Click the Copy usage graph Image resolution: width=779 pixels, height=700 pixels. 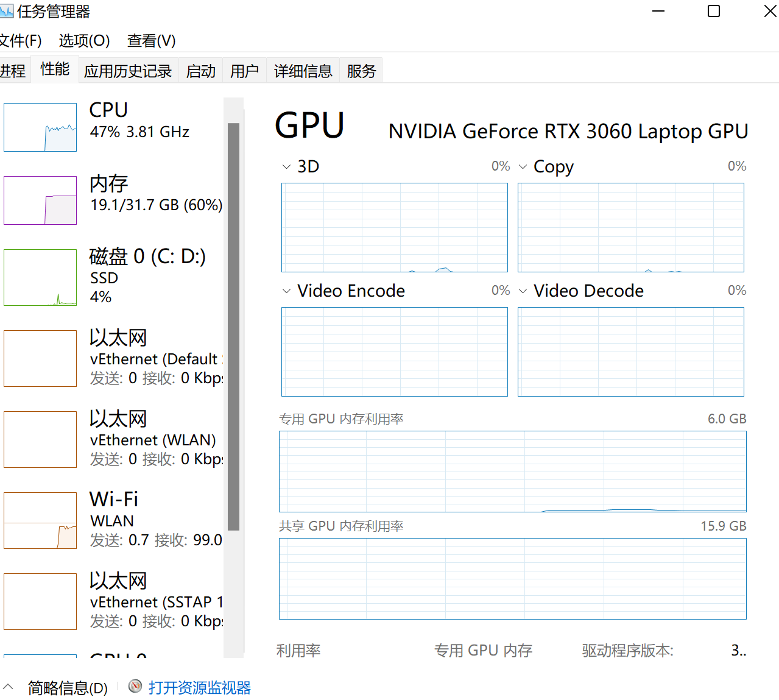coord(631,228)
